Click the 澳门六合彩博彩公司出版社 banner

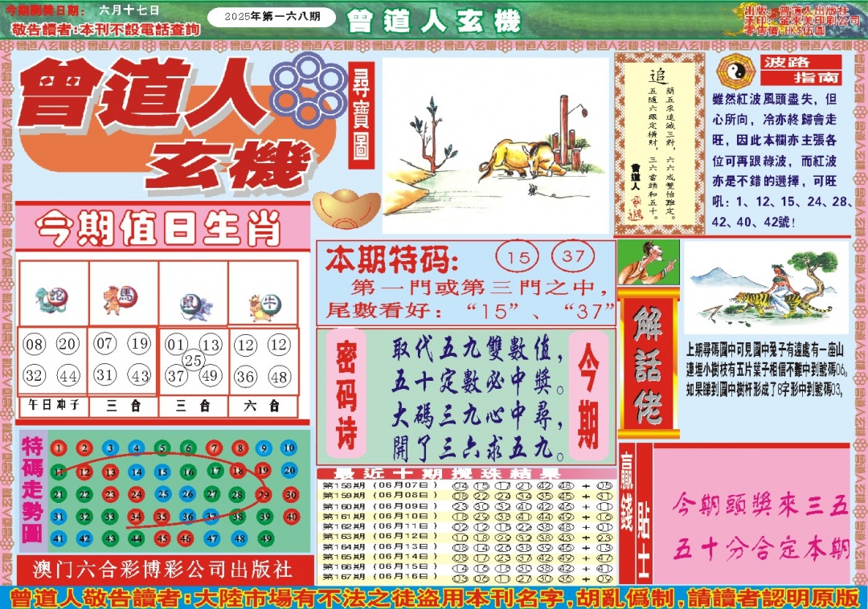point(163,570)
